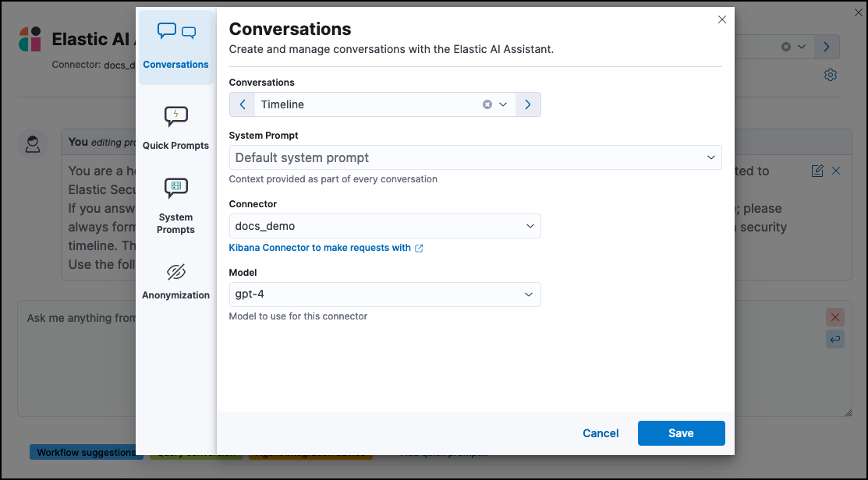Viewport: 868px width, 480px height.
Task: Open the assistant settings gear icon
Action: (x=831, y=75)
